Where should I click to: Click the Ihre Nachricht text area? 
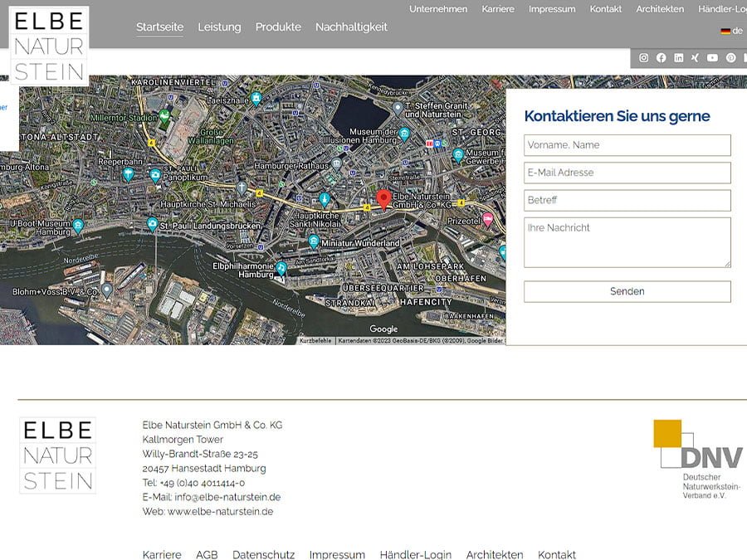coord(627,241)
